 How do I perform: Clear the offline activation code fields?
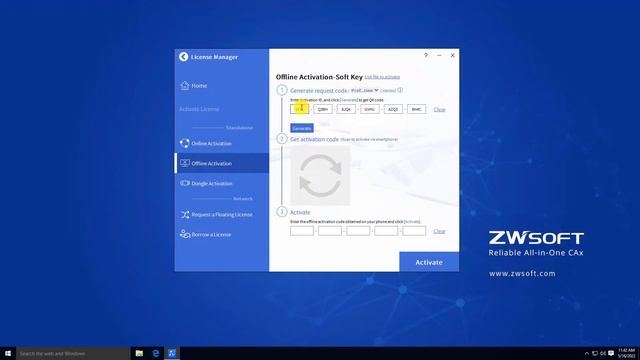pyautogui.click(x=439, y=231)
